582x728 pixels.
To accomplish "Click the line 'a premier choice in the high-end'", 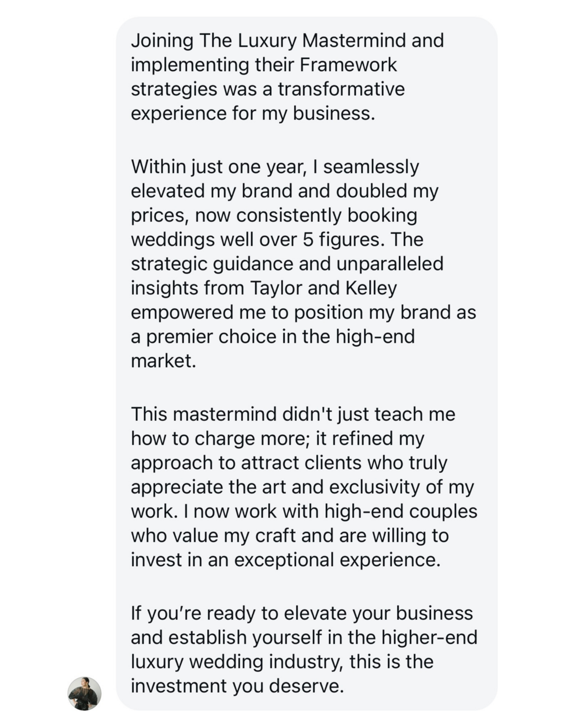I will [273, 336].
